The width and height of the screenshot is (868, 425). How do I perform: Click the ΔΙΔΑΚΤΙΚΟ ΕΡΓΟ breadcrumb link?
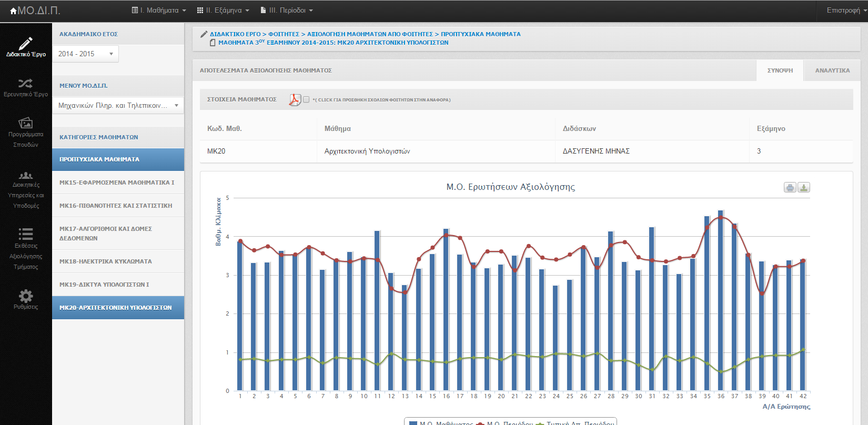[x=235, y=34]
